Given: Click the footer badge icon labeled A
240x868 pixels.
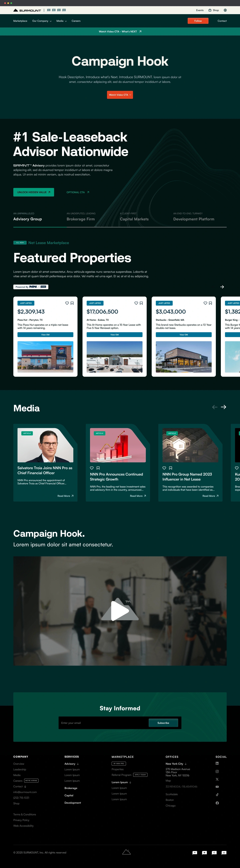Looking at the screenshot, I should point(195,853).
